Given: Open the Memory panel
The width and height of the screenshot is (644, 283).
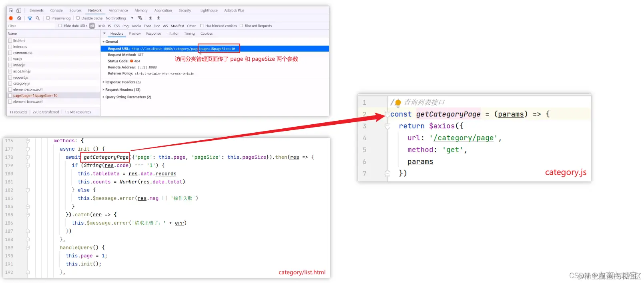Looking at the screenshot, I should 141,10.
